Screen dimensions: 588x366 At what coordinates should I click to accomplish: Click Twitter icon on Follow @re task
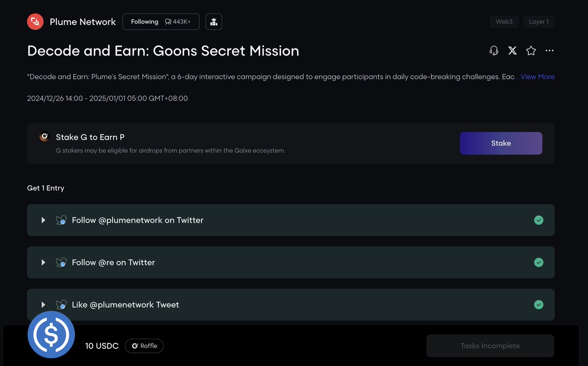(x=61, y=263)
